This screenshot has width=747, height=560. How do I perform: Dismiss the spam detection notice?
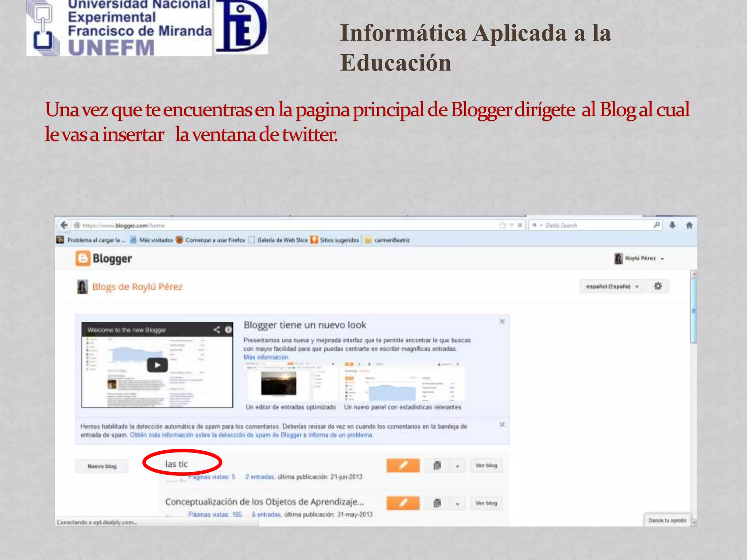click(502, 425)
